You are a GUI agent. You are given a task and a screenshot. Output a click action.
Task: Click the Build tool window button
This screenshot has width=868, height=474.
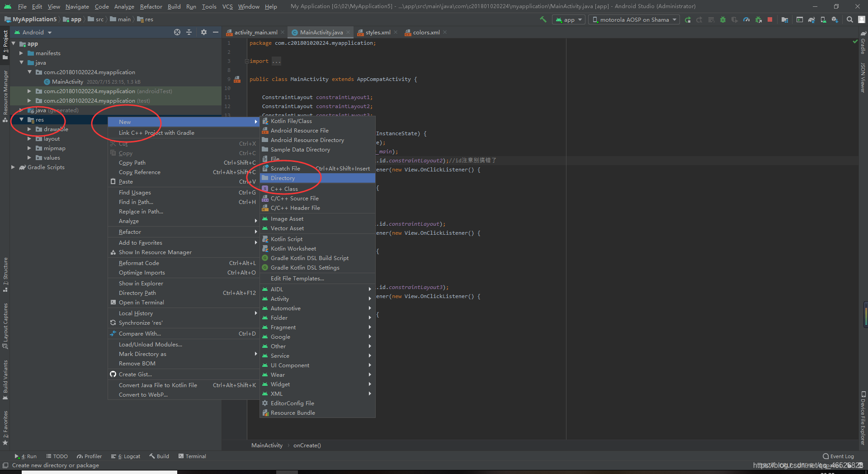(159, 456)
